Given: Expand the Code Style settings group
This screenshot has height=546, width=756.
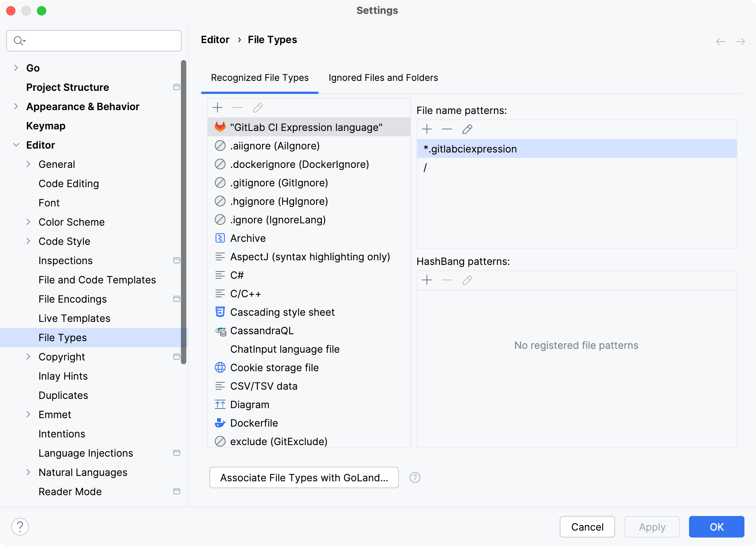Looking at the screenshot, I should pos(28,241).
